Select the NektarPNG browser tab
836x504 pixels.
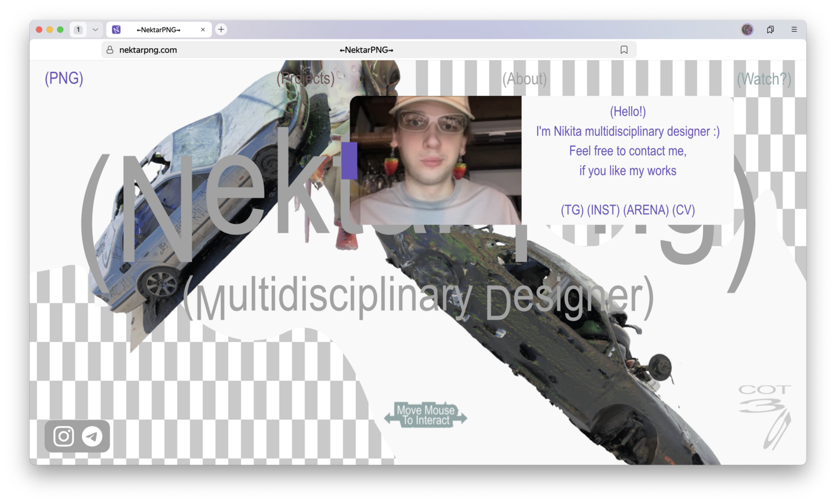point(158,30)
